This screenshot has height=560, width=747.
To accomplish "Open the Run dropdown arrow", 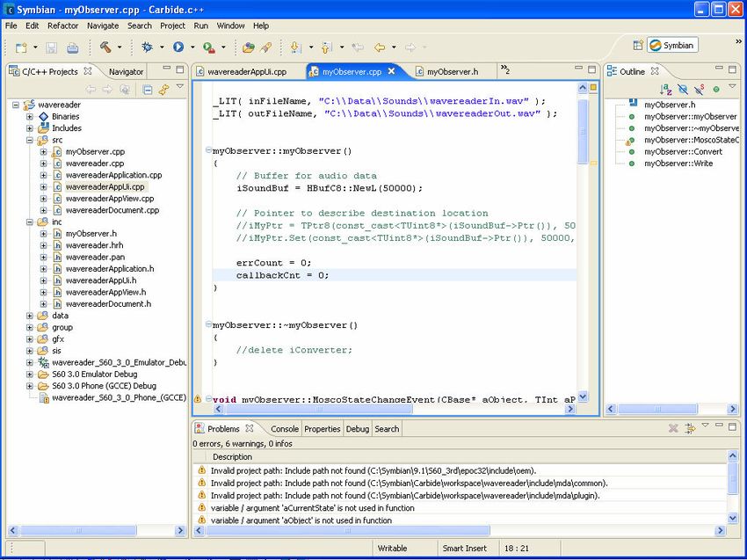I will (192, 47).
